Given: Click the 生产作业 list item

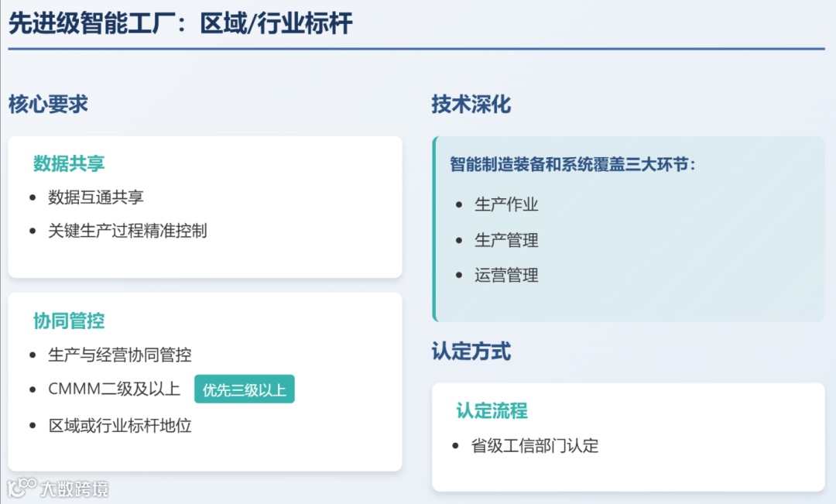Looking at the screenshot, I should [506, 204].
